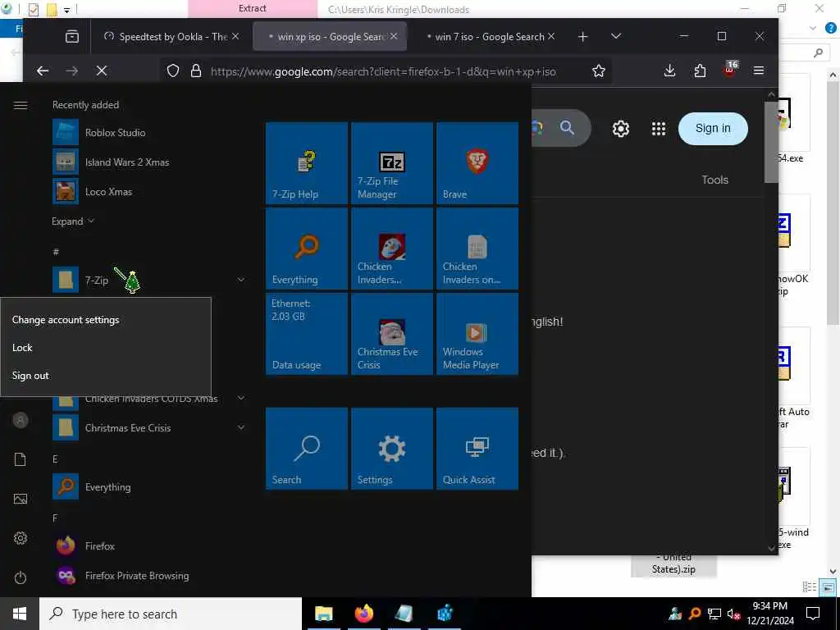This screenshot has width=840, height=630.
Task: Open the Search tile
Action: (307, 449)
